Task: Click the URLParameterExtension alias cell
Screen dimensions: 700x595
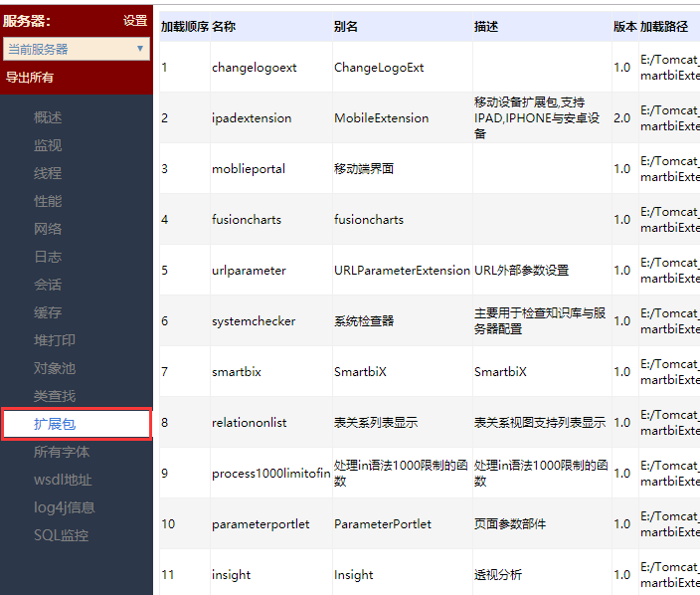Action: [403, 271]
